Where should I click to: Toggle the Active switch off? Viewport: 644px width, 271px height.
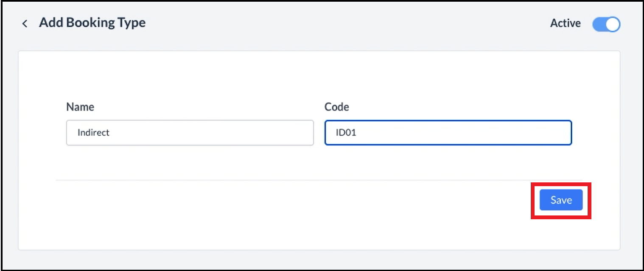606,24
